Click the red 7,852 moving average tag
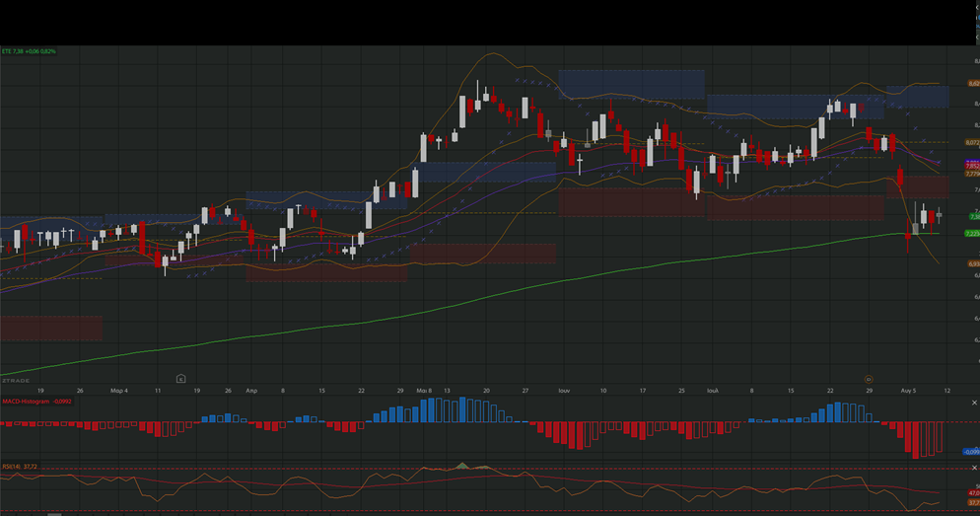The width and height of the screenshot is (980, 516). coord(972,167)
